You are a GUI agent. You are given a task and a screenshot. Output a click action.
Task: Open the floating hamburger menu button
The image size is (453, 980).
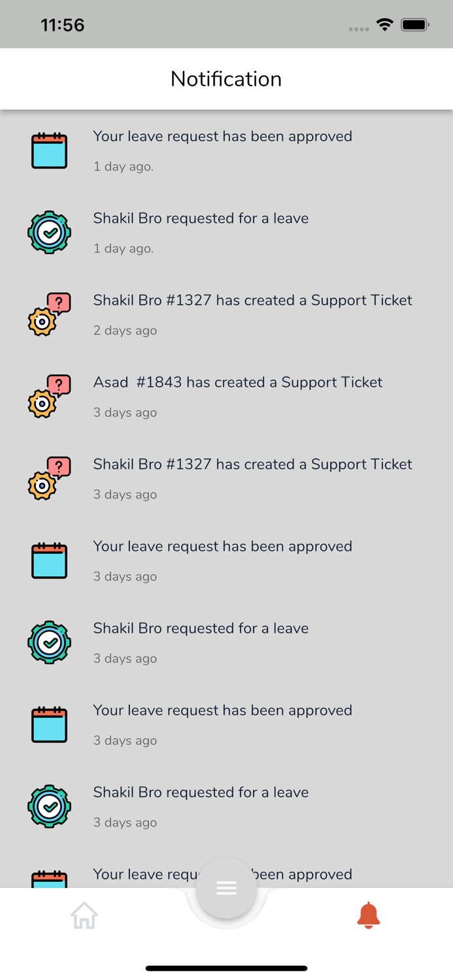(x=226, y=888)
